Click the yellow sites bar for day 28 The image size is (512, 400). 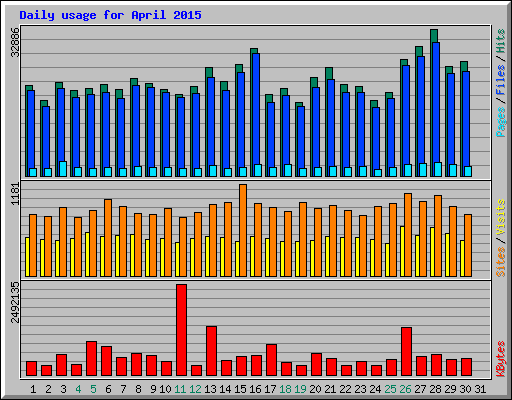pos(433,252)
